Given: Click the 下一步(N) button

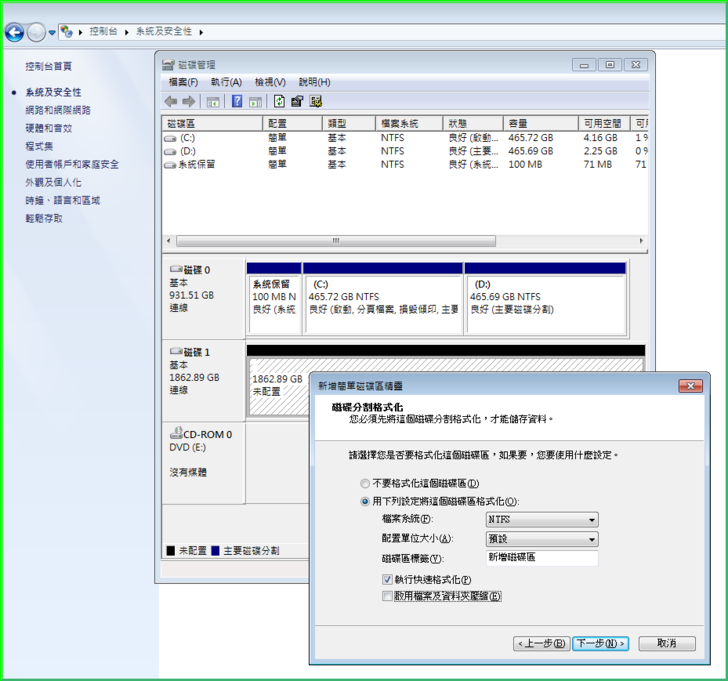Looking at the screenshot, I should tap(601, 643).
